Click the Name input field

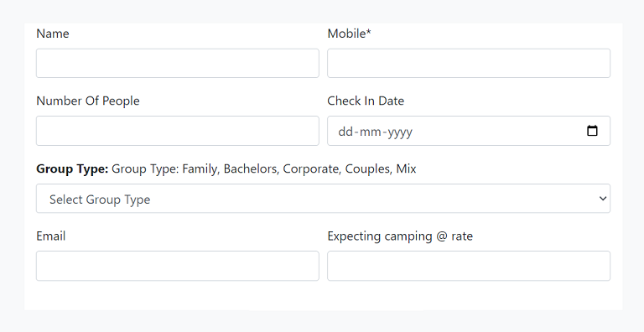pos(178,63)
